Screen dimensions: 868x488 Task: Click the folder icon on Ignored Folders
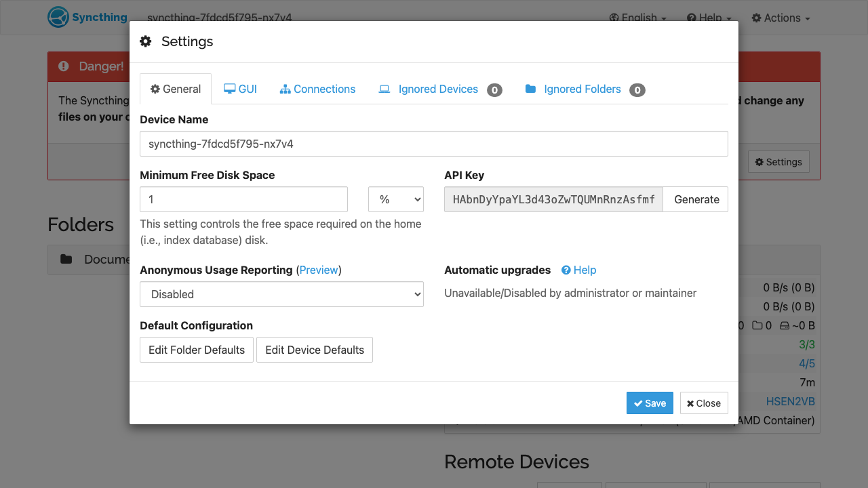point(530,89)
